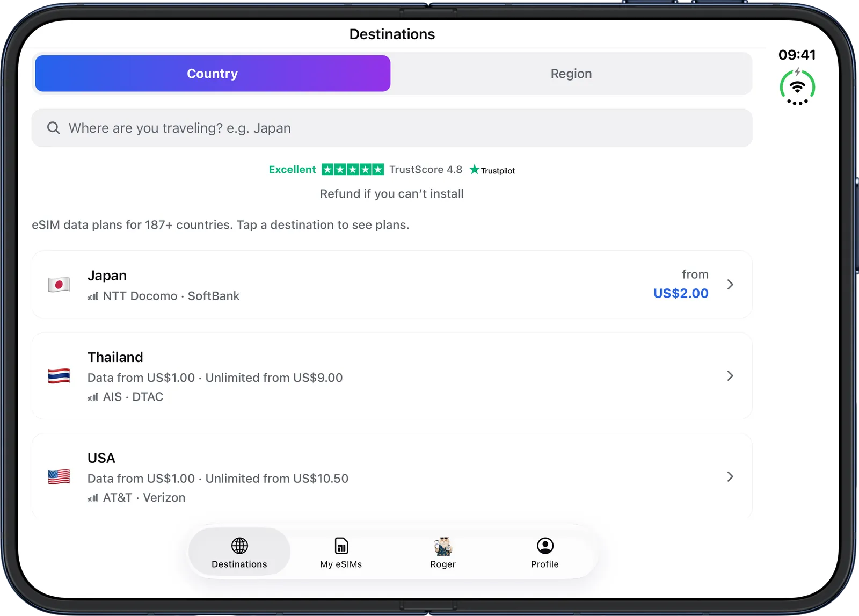Click signal bars icon beside NTT Docomo
Viewport: 859px width, 616px height.
coord(93,296)
